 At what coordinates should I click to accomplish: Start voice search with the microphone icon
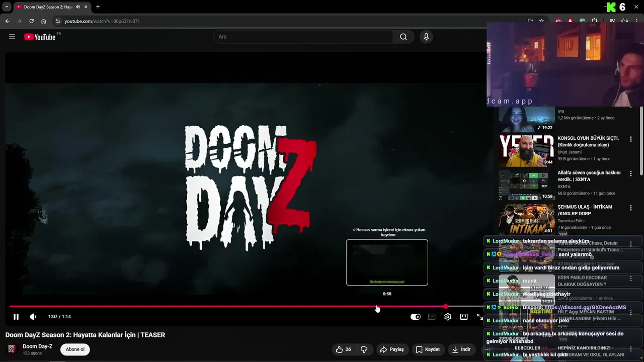426,37
